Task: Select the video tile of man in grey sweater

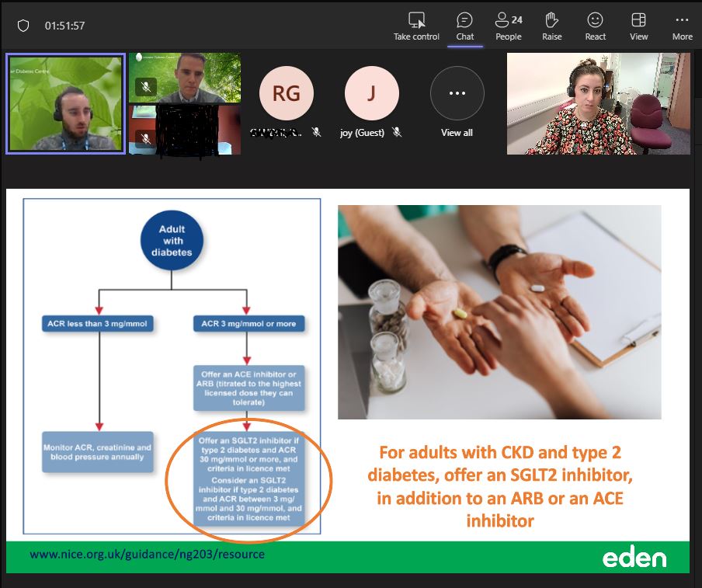Action: [185, 78]
